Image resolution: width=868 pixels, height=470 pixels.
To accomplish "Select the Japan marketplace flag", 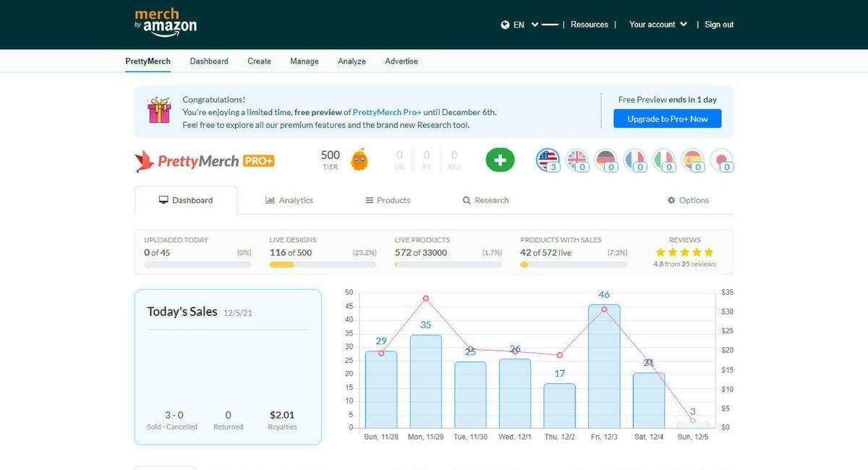I will tap(721, 159).
